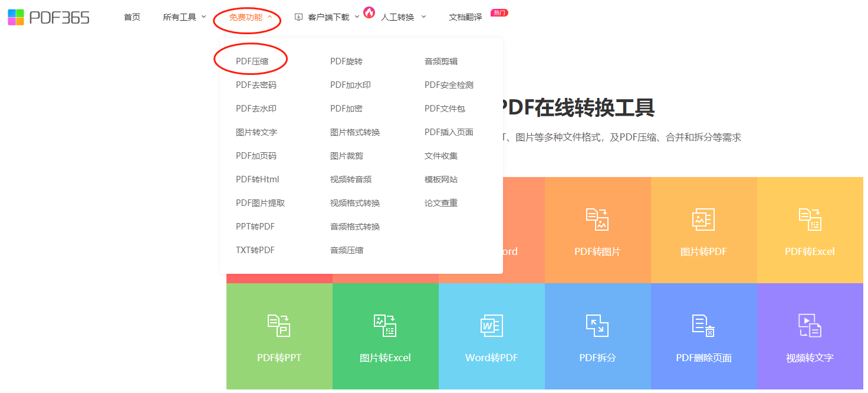868x393 pixels.
Task: Open the PDF拆分 tile icon
Action: 597,325
